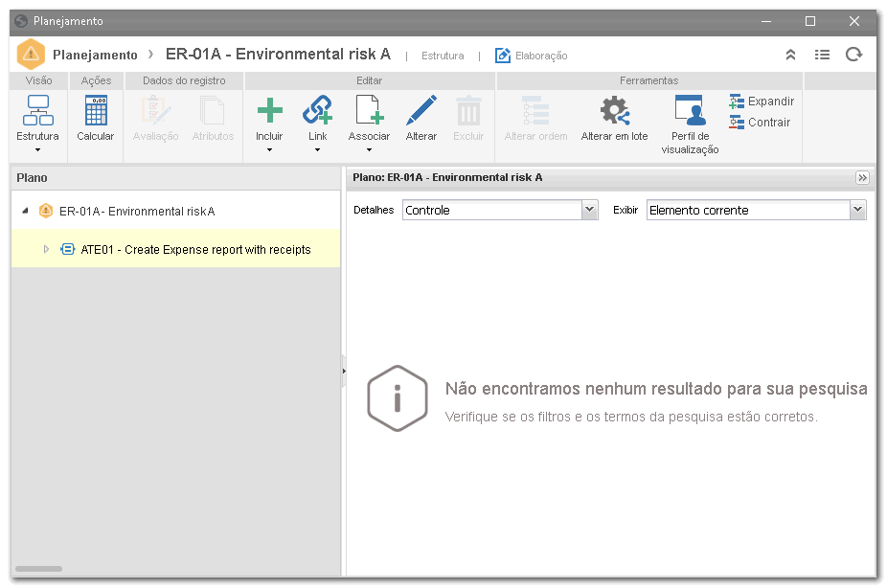This screenshot has width=887, height=588.
Task: Click the Visão group label
Action: coord(38,80)
